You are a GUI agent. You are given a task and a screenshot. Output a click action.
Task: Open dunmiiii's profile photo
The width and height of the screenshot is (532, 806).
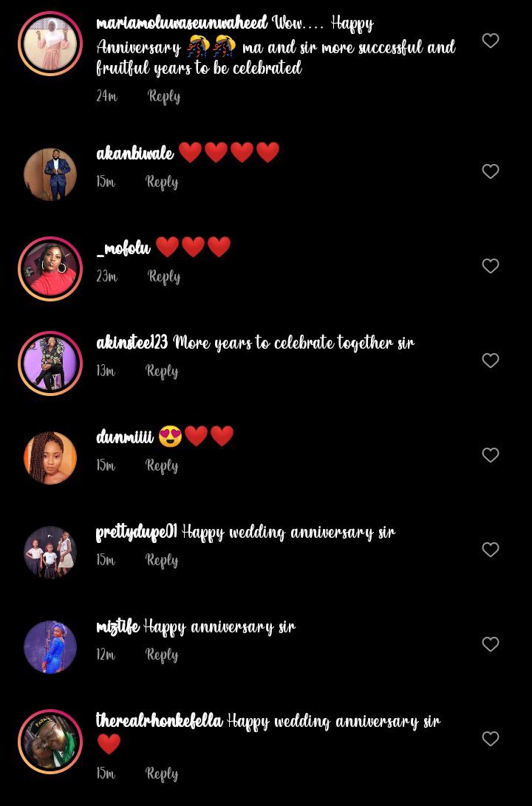[50, 458]
